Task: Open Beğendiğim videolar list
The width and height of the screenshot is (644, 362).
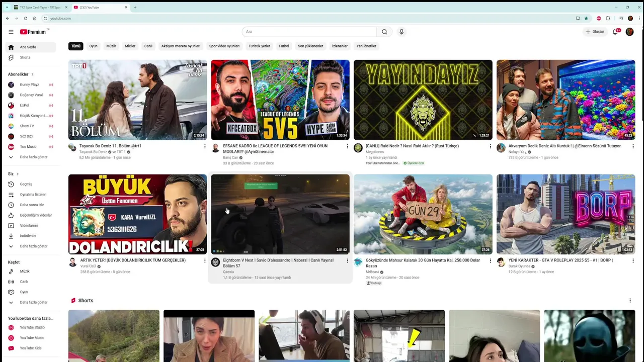Action: [31, 215]
